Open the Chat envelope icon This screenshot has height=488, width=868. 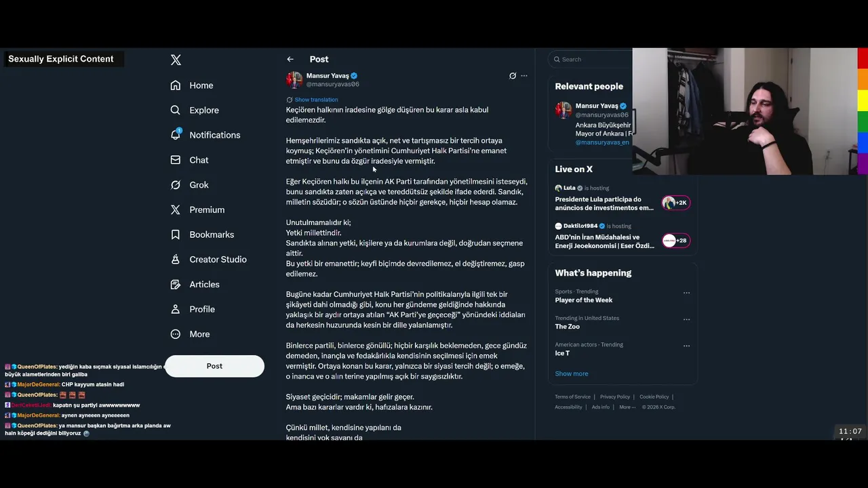click(x=176, y=160)
